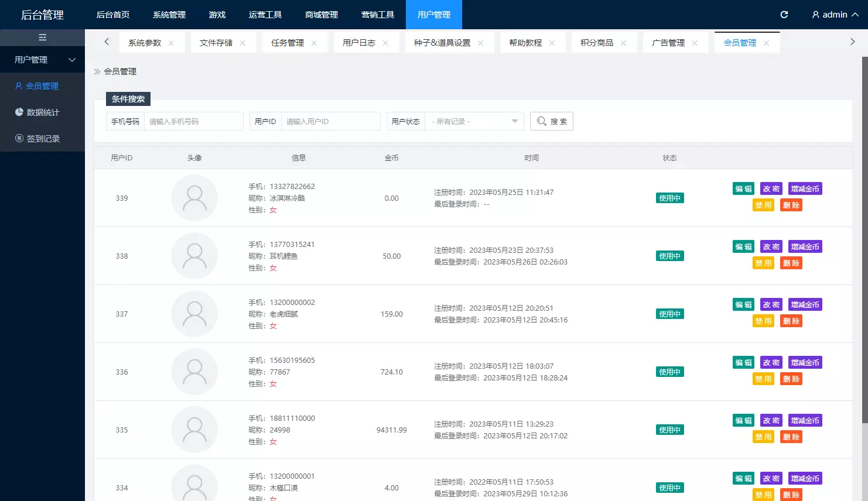Open the admin user menu

835,15
